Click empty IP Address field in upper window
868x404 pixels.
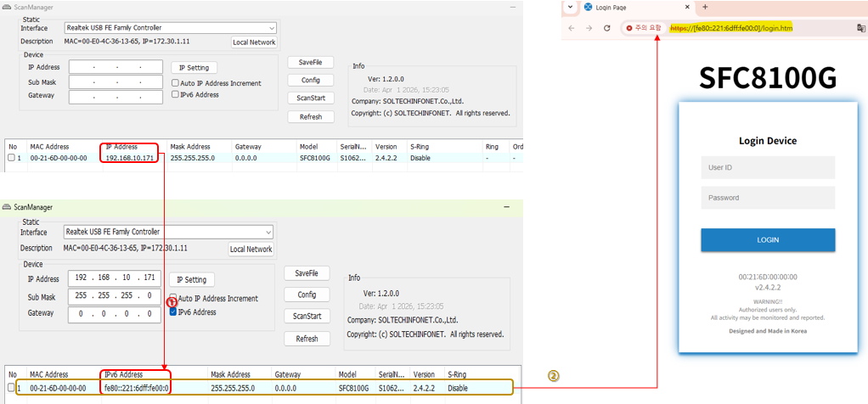[116, 67]
